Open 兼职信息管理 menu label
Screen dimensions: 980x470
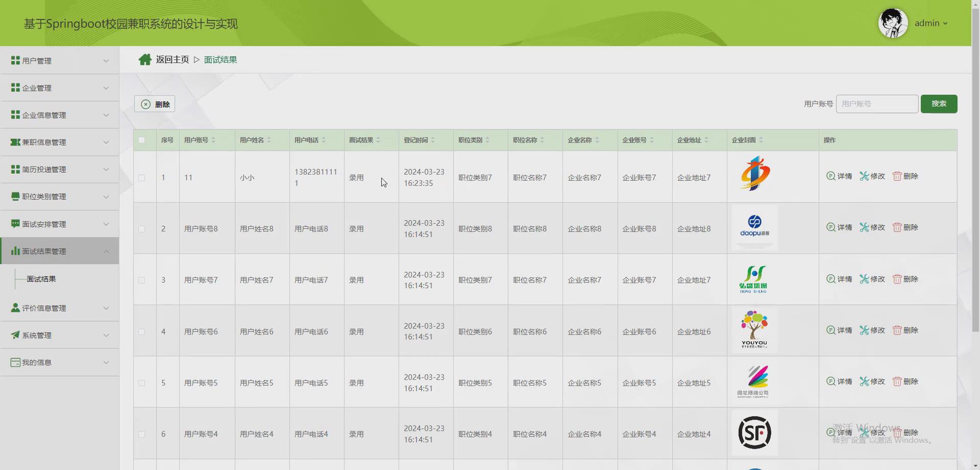pos(44,143)
